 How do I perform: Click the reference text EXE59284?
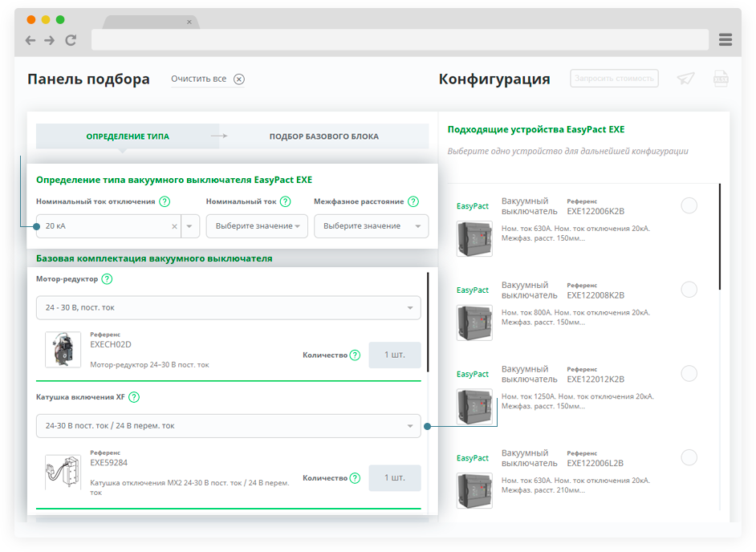coord(109,462)
